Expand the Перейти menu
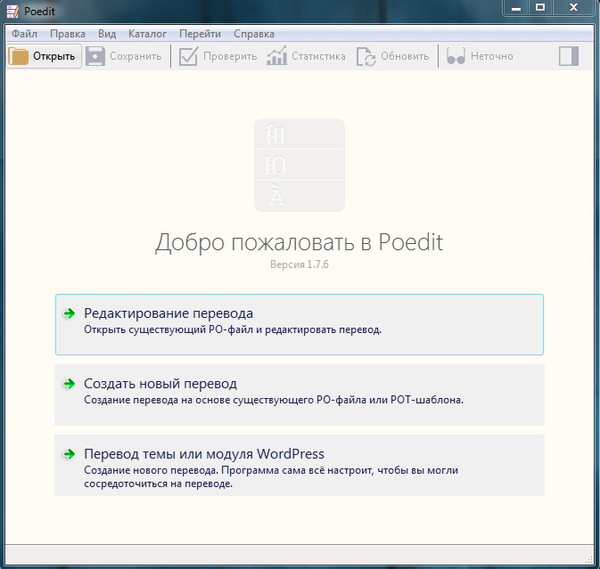The width and height of the screenshot is (600, 569). tap(200, 33)
